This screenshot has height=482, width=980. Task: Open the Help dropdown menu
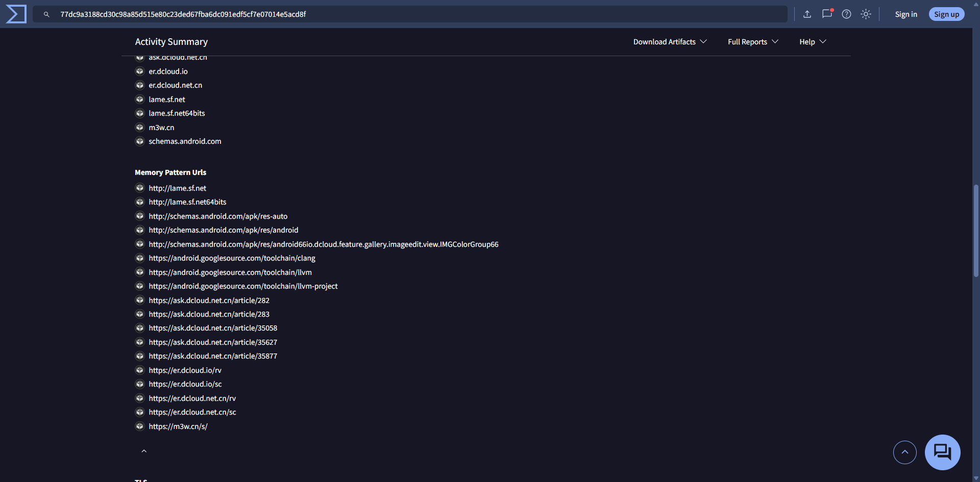tap(813, 42)
